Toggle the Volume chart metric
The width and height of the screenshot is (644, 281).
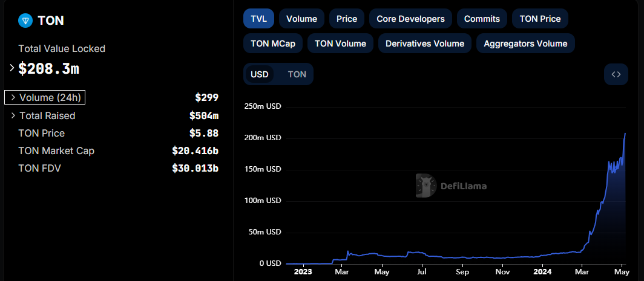(302, 19)
